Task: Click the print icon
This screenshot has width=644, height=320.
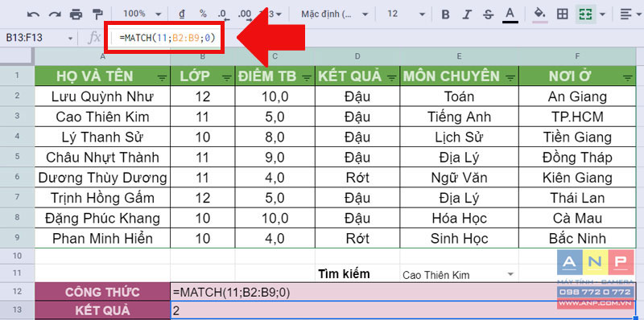Action: click(x=76, y=14)
